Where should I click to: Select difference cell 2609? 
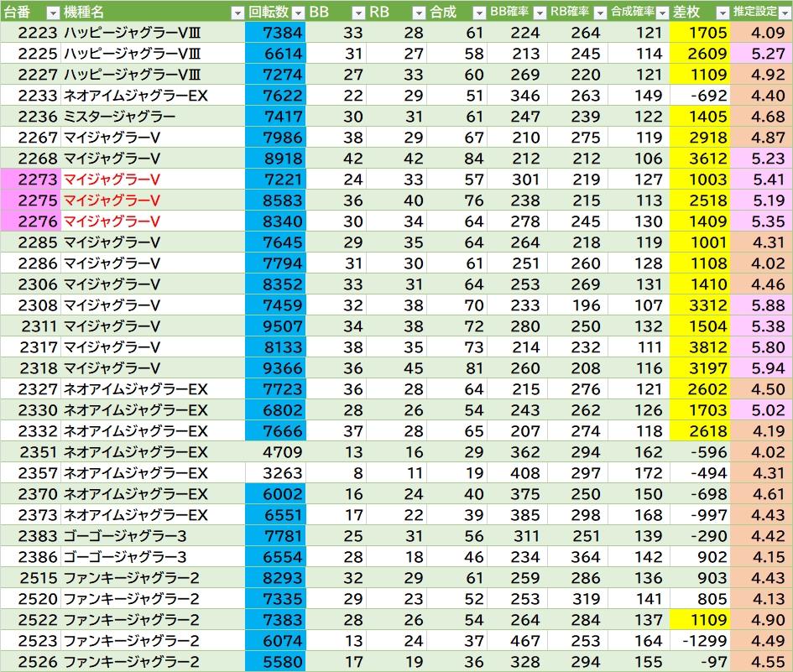(700, 53)
